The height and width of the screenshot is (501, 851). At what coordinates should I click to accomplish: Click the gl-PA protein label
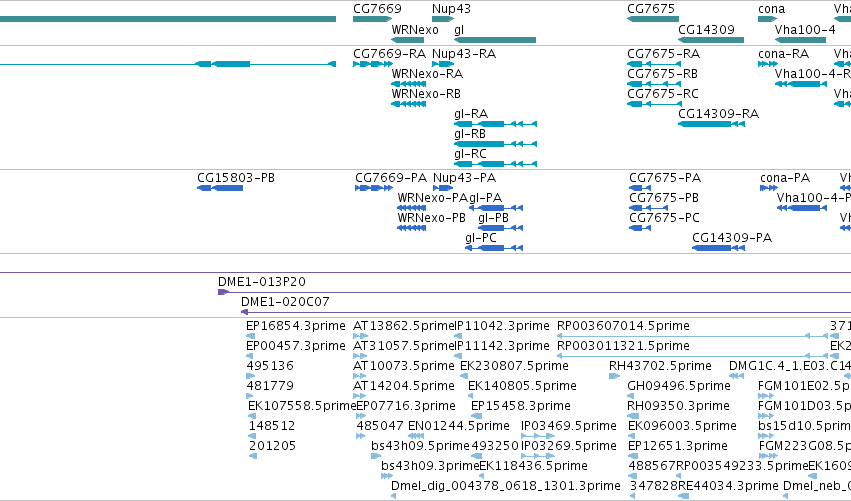(x=486, y=198)
